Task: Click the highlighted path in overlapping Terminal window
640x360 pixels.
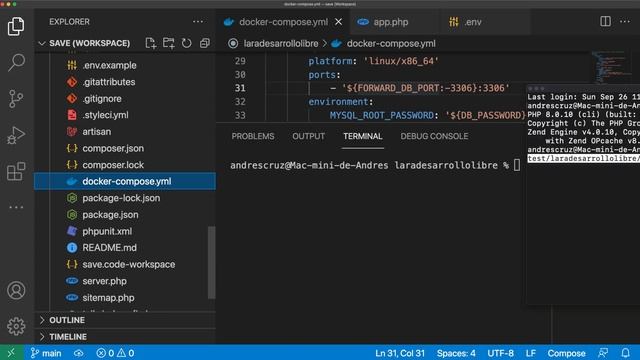Action: pyautogui.click(x=583, y=158)
